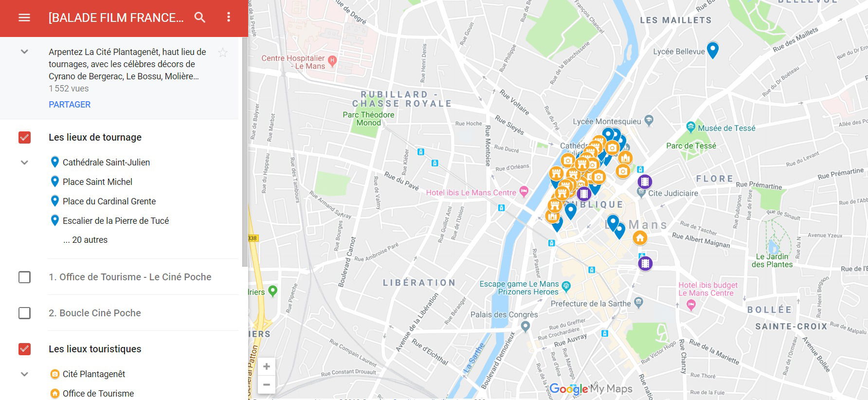The image size is (868, 400).
Task: Star this map with the star icon
Action: [223, 53]
